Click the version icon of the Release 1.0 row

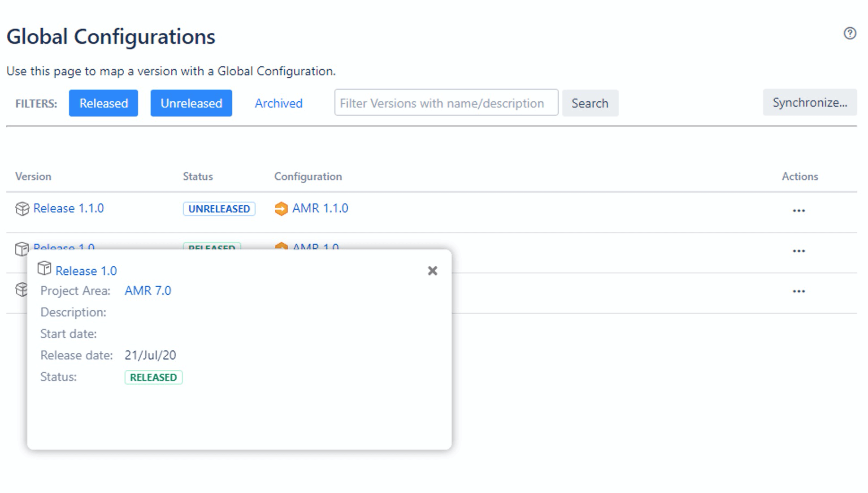22,248
